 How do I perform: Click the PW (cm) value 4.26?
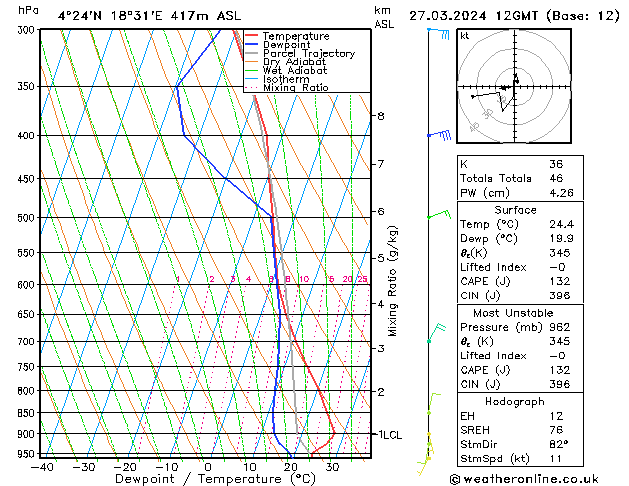click(x=561, y=193)
